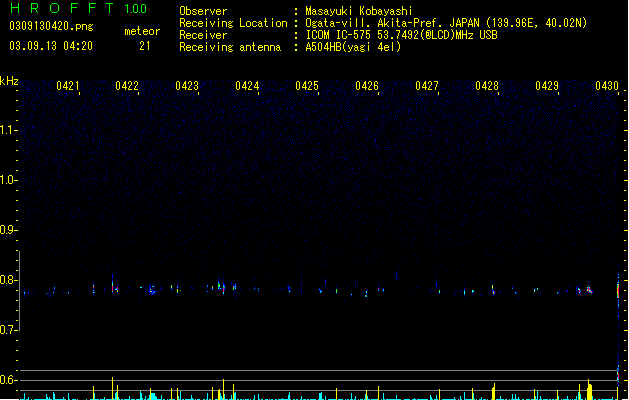Click the 1.1 kHz axis label
The image size is (629, 400).
point(7,130)
